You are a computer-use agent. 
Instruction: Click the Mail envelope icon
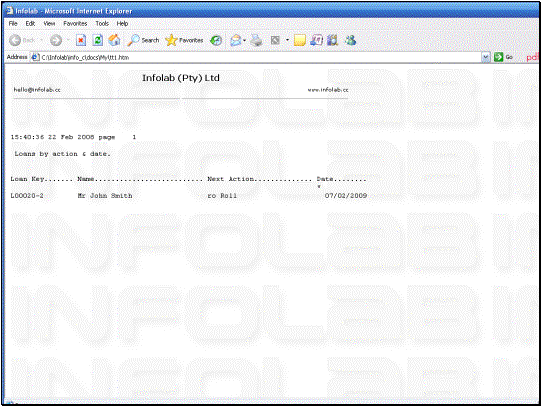[x=235, y=40]
